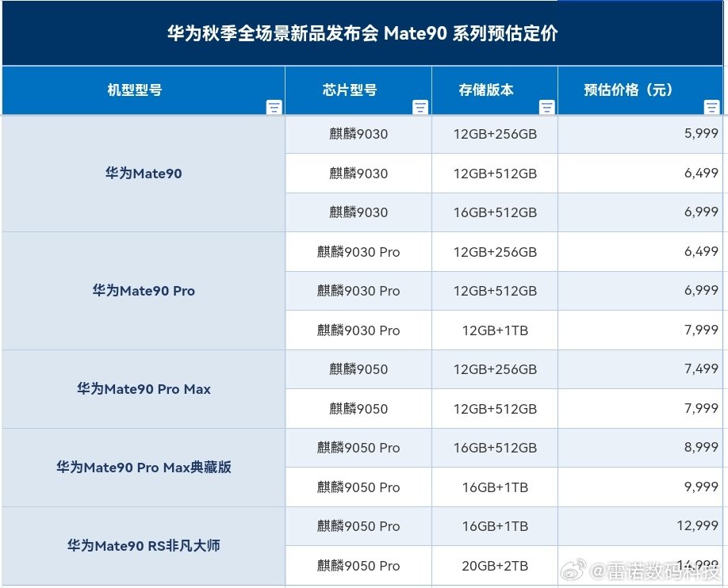Open filter dropdown on 芯片型号 column
This screenshot has height=588, width=728.
pyautogui.click(x=420, y=107)
